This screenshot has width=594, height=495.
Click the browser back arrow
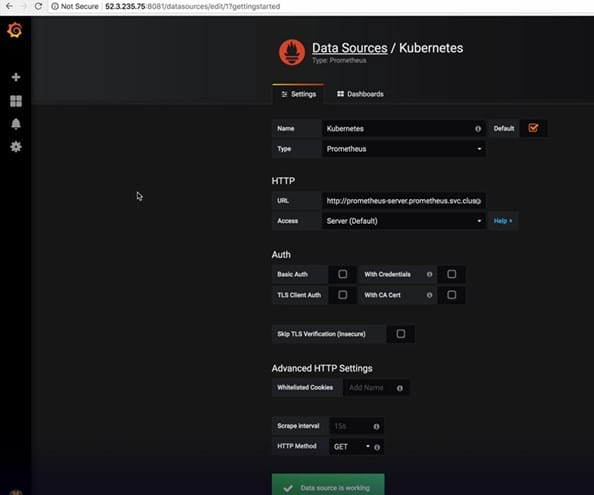9,6
